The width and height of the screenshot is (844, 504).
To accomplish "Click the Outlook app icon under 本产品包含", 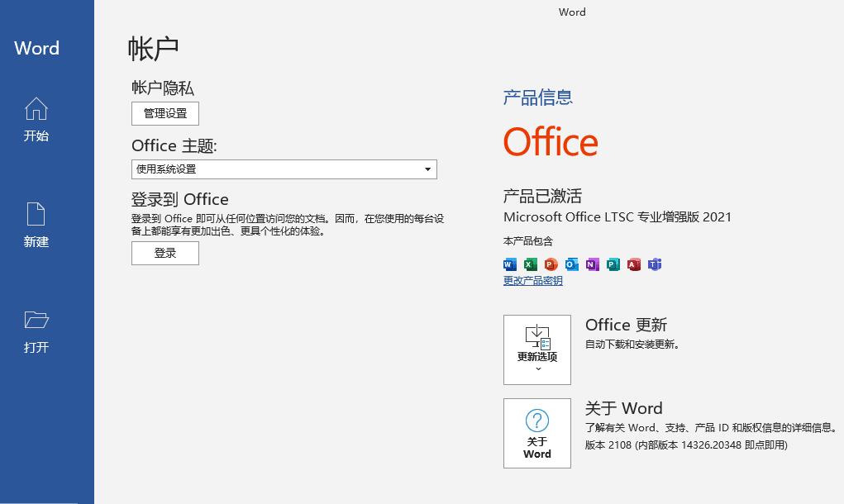I will tap(572, 264).
